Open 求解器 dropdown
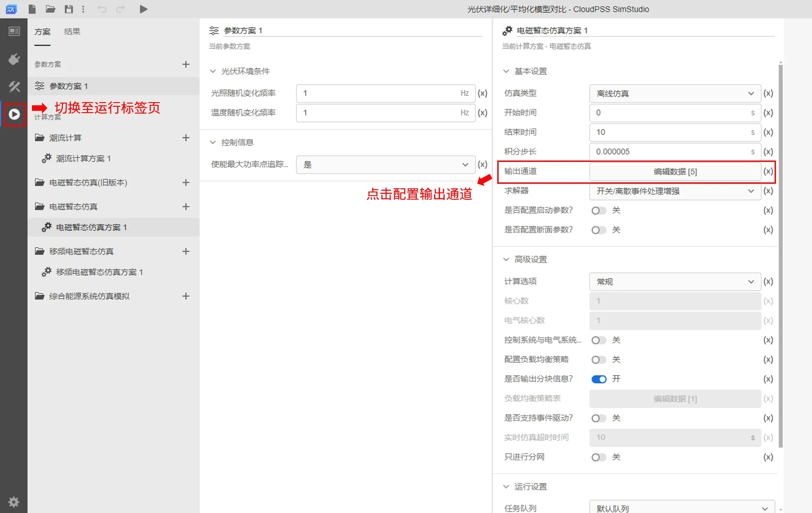The height and width of the screenshot is (513, 812). click(675, 191)
